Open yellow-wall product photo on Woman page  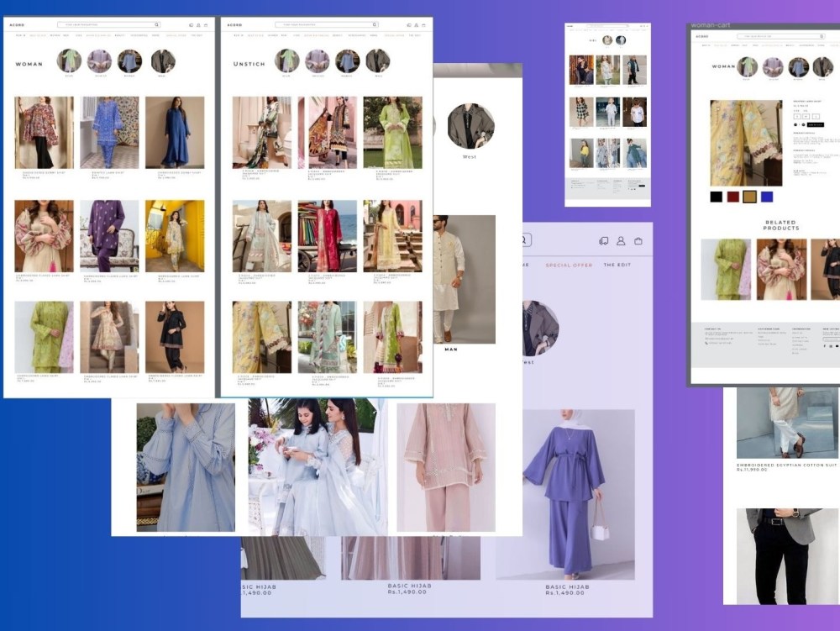click(175, 236)
